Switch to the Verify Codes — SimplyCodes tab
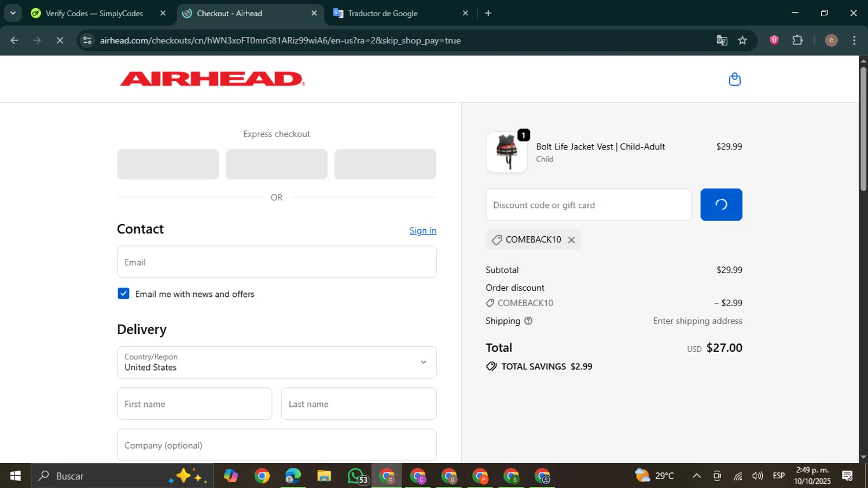868x488 pixels. pos(94,13)
